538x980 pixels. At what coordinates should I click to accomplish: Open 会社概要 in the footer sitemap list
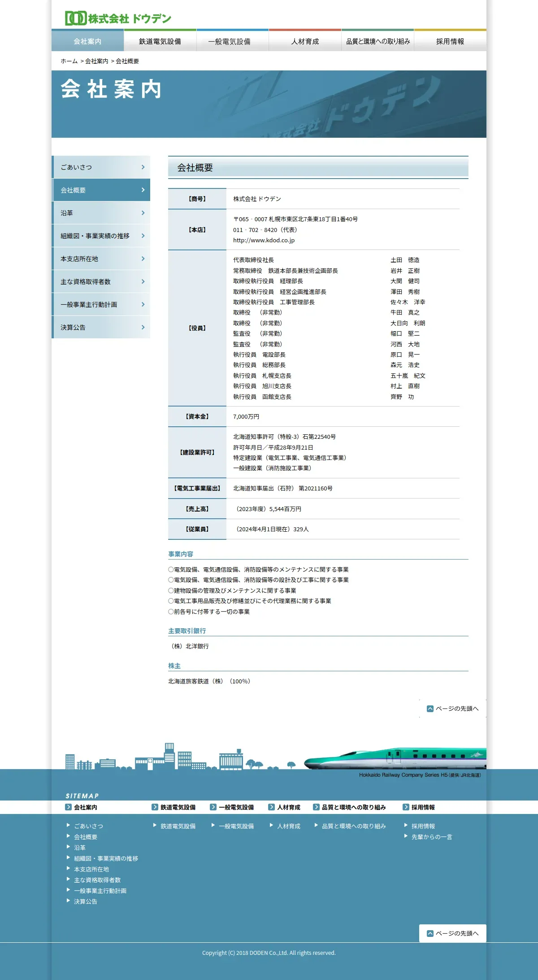(86, 837)
